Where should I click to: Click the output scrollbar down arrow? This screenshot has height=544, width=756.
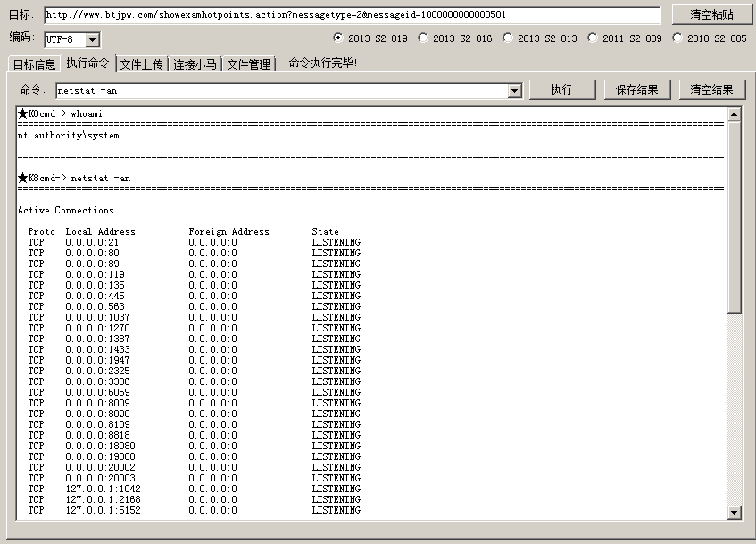click(734, 512)
